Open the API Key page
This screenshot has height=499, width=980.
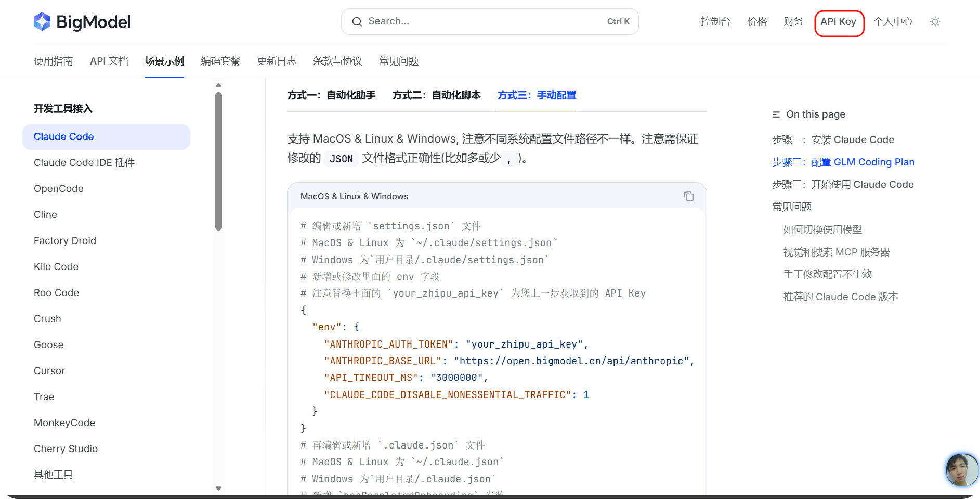tap(838, 22)
